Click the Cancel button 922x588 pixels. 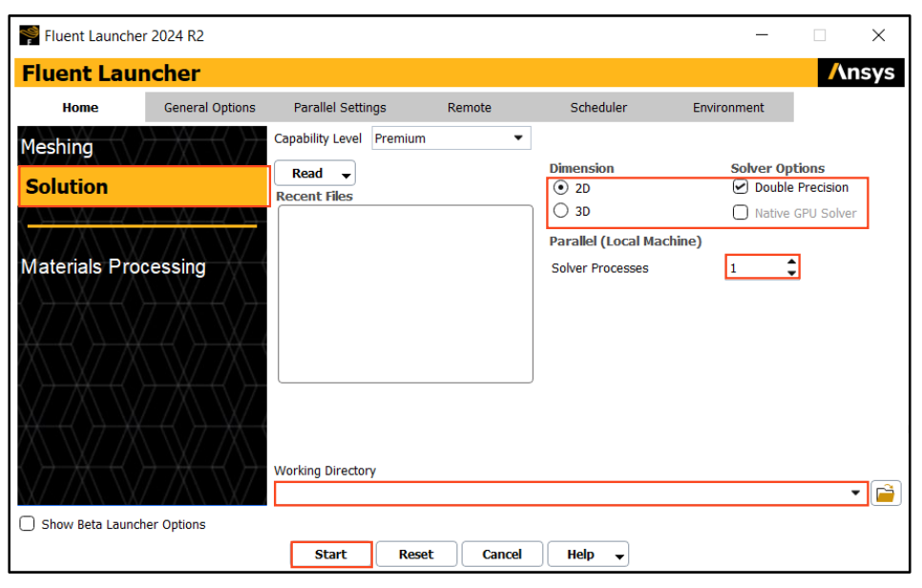tap(502, 555)
